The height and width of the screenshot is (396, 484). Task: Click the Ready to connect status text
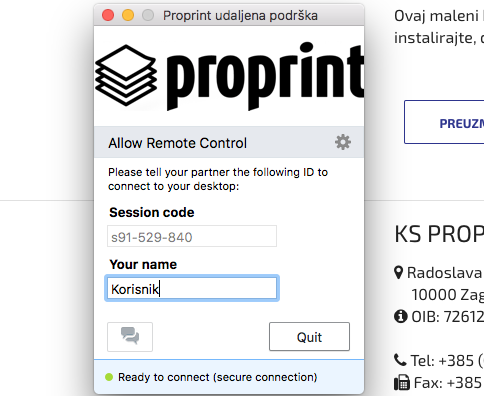pyautogui.click(x=217, y=377)
